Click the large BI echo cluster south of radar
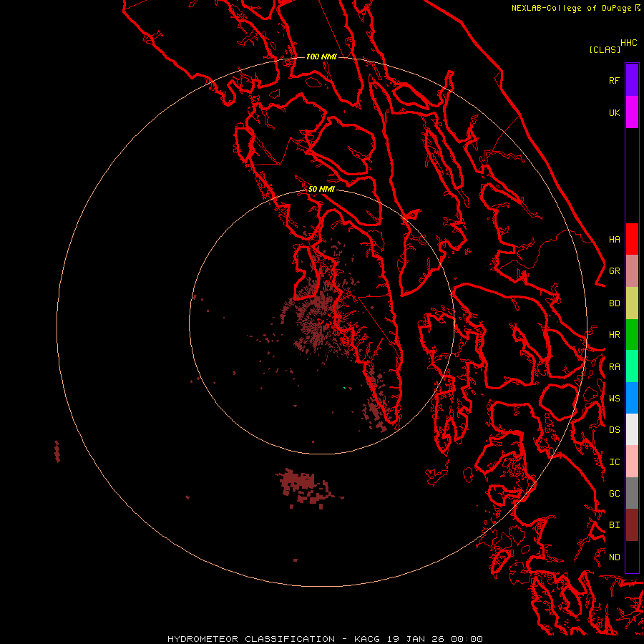The image size is (644, 644). (306, 487)
